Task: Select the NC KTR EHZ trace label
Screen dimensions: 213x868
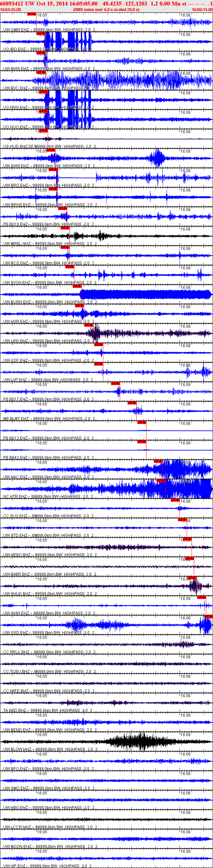Action: click(48, 497)
